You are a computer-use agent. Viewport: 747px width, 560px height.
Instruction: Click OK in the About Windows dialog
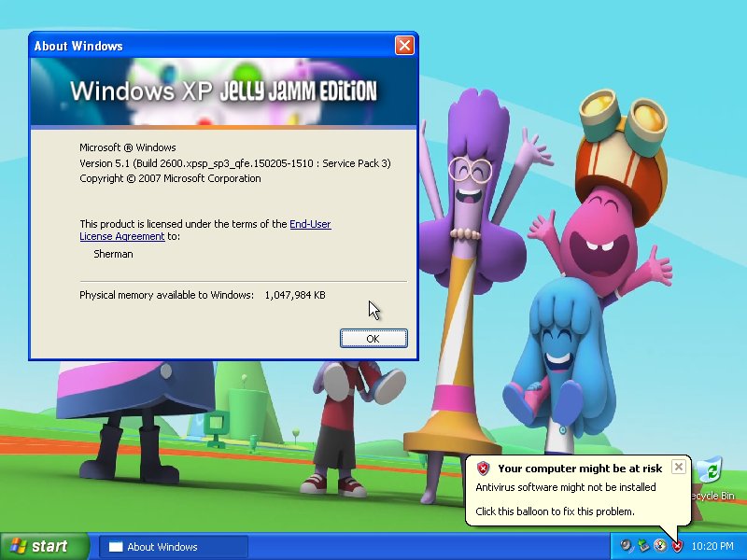[x=373, y=339]
